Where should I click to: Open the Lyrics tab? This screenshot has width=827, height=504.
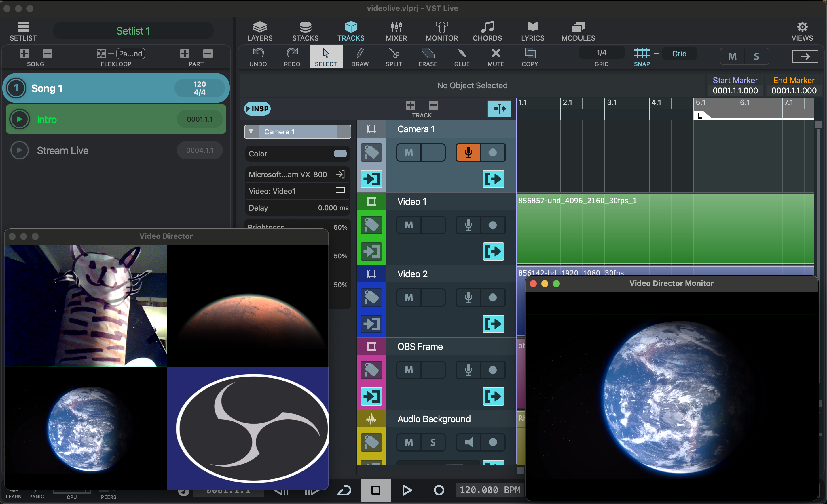[x=532, y=30]
